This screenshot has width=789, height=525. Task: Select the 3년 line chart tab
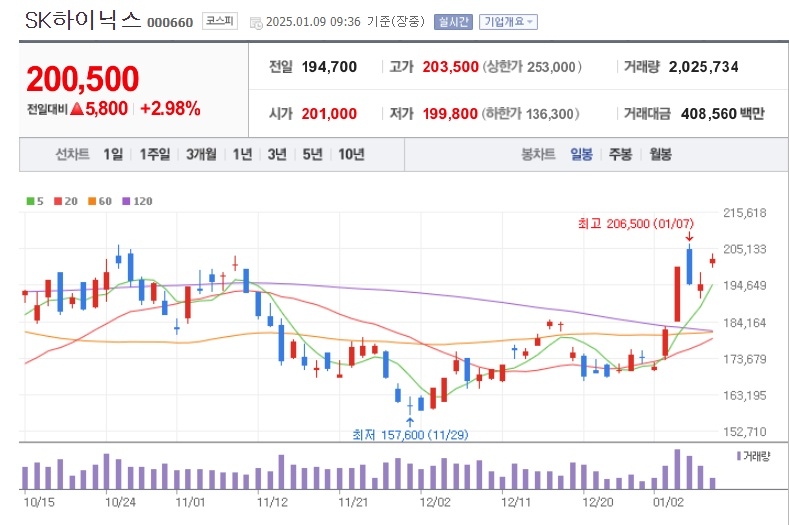point(277,154)
